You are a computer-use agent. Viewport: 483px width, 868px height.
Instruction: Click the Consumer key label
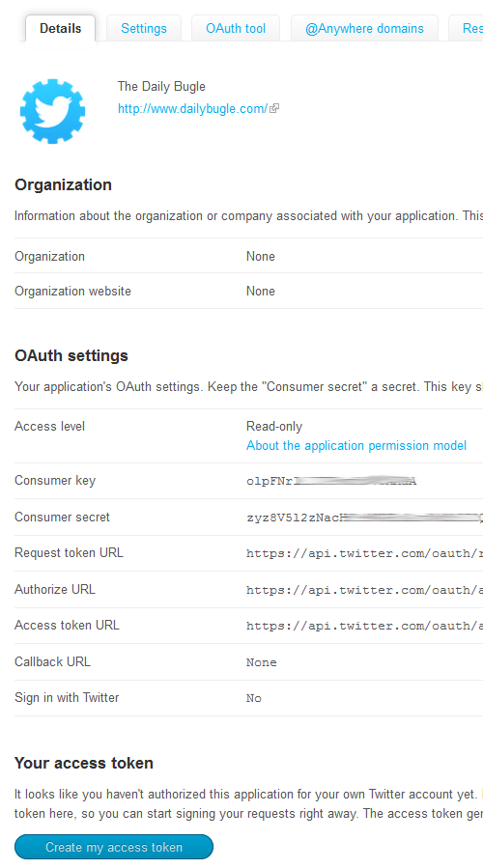pos(55,481)
